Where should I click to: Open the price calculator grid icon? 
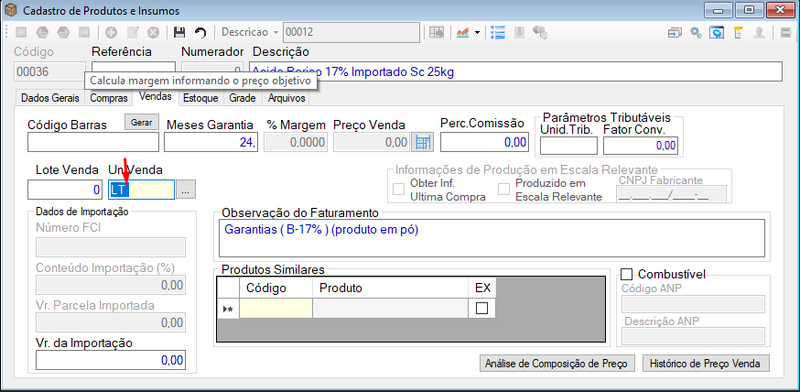423,143
